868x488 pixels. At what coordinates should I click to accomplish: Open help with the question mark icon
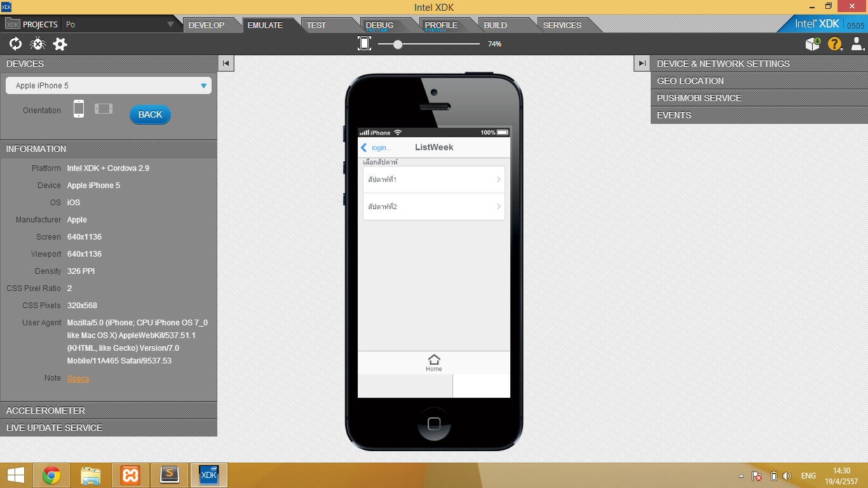click(834, 44)
